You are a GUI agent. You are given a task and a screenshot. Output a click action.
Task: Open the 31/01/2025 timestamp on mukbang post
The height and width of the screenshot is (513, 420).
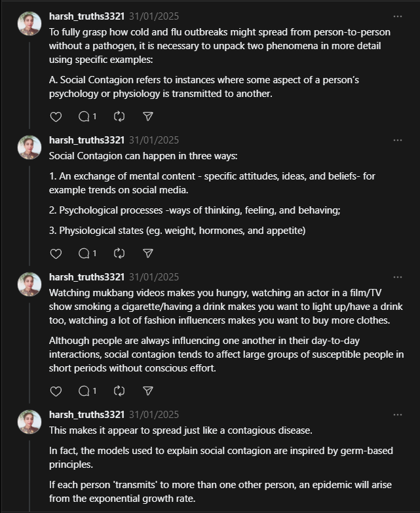tap(154, 277)
